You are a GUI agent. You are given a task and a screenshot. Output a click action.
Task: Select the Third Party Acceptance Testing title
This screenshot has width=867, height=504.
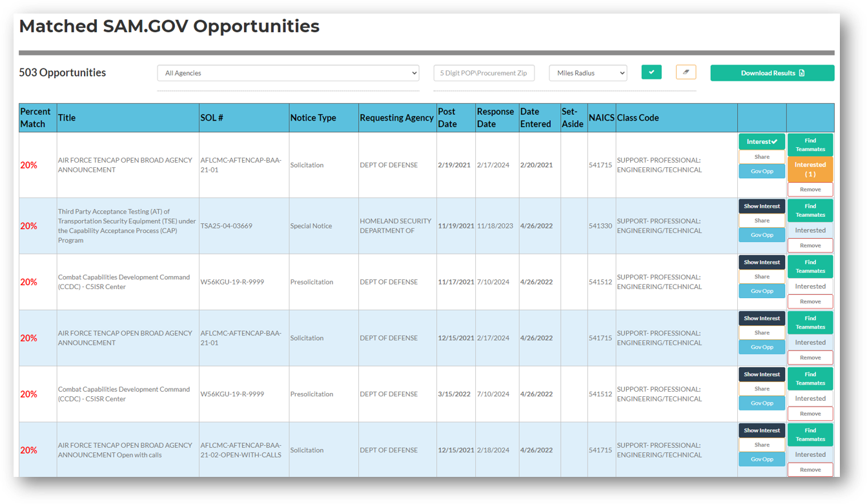click(127, 226)
